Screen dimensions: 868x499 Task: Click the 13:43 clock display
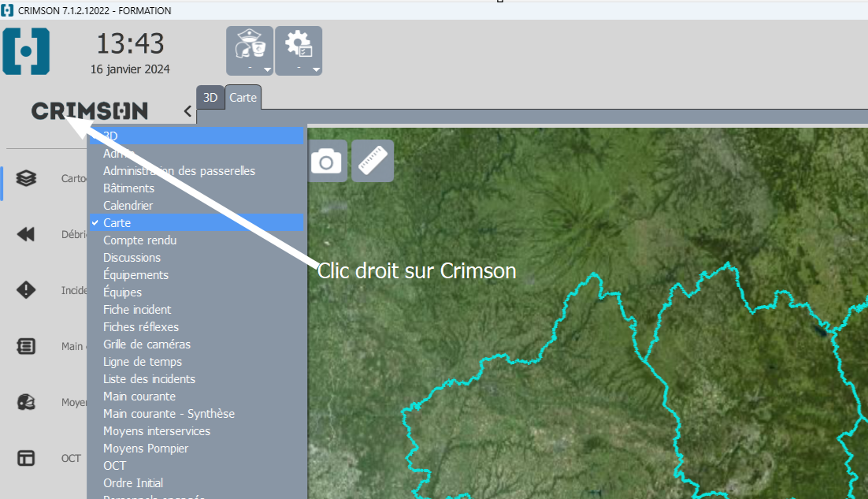click(x=130, y=43)
